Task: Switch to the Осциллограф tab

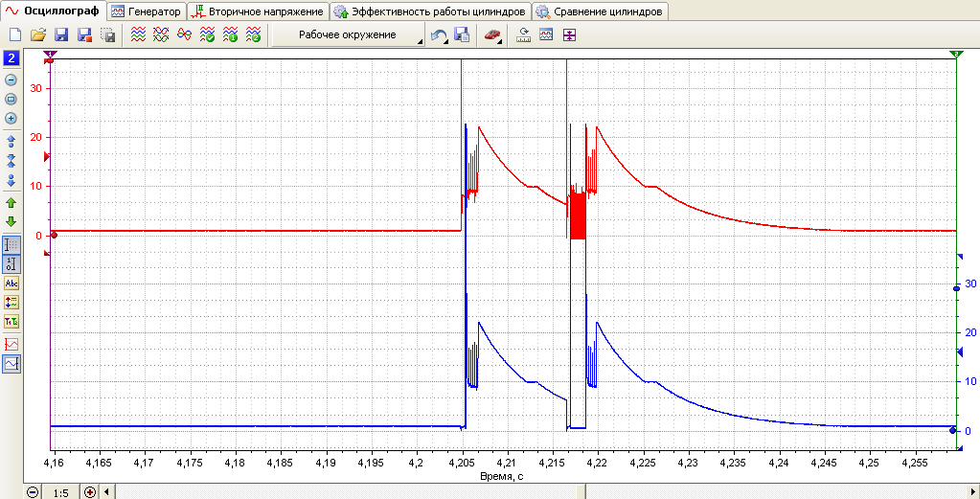Action: [53, 11]
